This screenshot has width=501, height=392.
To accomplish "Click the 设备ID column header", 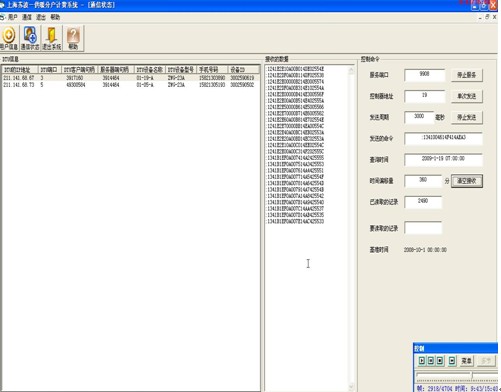I will click(243, 70).
